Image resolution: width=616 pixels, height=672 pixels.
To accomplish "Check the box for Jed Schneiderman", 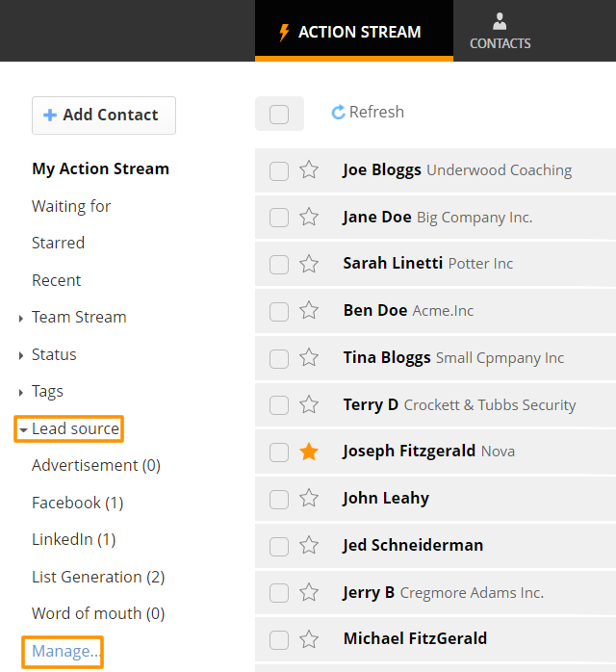I will tap(279, 547).
